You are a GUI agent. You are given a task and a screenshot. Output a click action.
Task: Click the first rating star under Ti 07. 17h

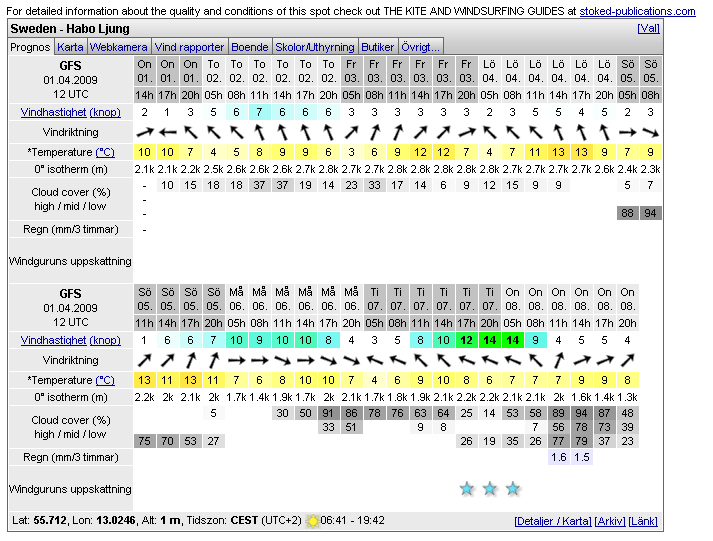467,489
